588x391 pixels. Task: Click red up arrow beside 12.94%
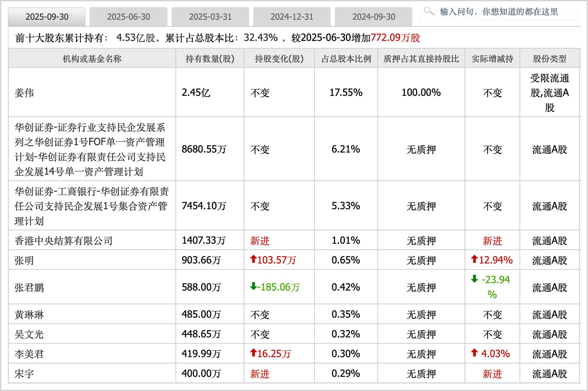[x=474, y=259]
